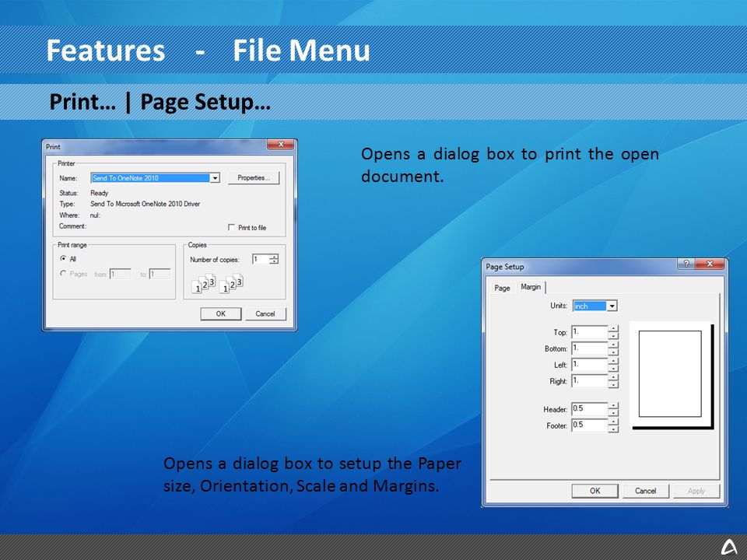Cancel the Page Setup dialog
The width and height of the screenshot is (747, 560).
pos(646,491)
